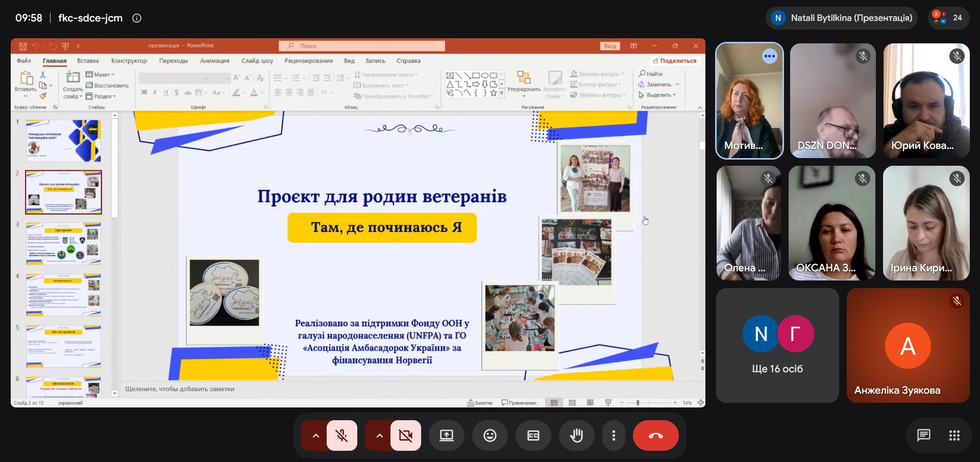This screenshot has width=980, height=462.
Task: Click the Найти find tool
Action: pyautogui.click(x=651, y=74)
